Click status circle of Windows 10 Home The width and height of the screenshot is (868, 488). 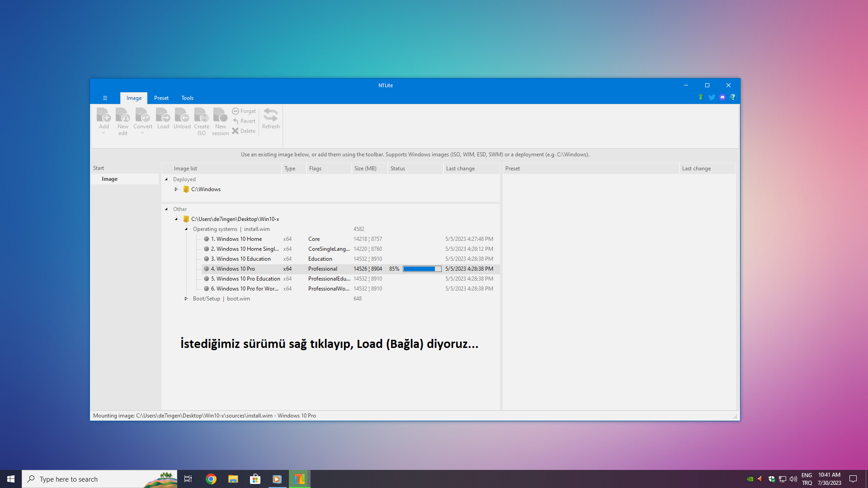(207, 239)
